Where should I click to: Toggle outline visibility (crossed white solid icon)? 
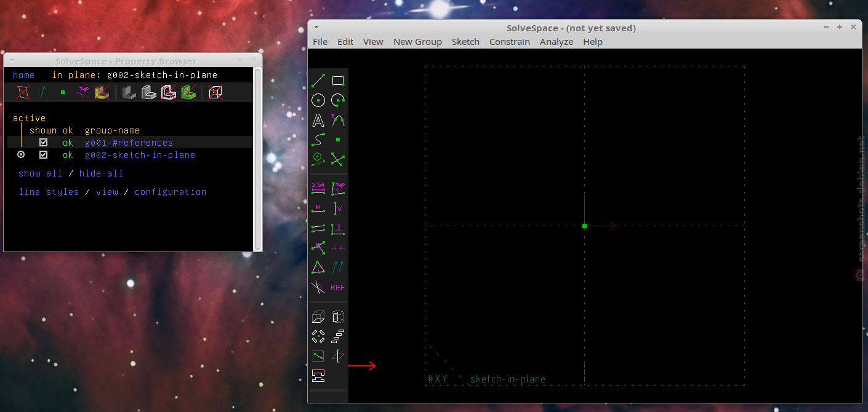pyautogui.click(x=168, y=92)
